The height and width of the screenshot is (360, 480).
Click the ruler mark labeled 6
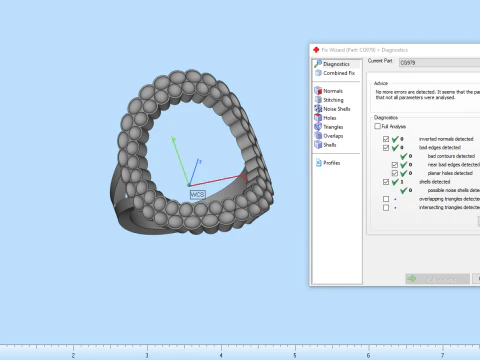368,355
